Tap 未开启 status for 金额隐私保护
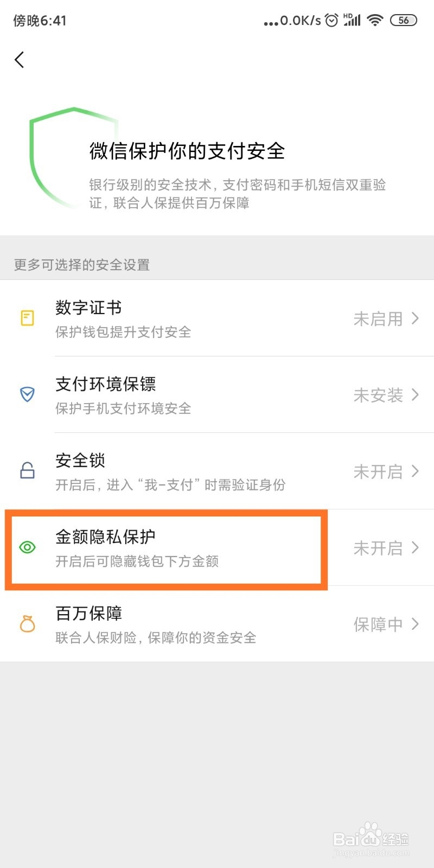The image size is (434, 868). click(378, 548)
